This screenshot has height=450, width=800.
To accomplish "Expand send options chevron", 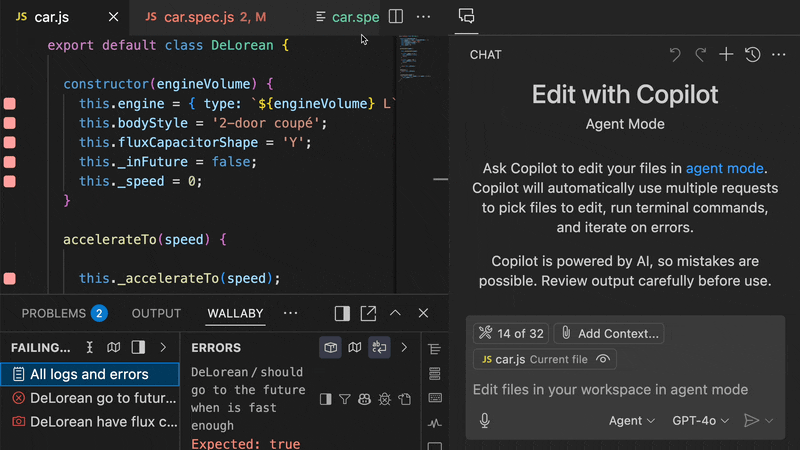I will [x=769, y=421].
